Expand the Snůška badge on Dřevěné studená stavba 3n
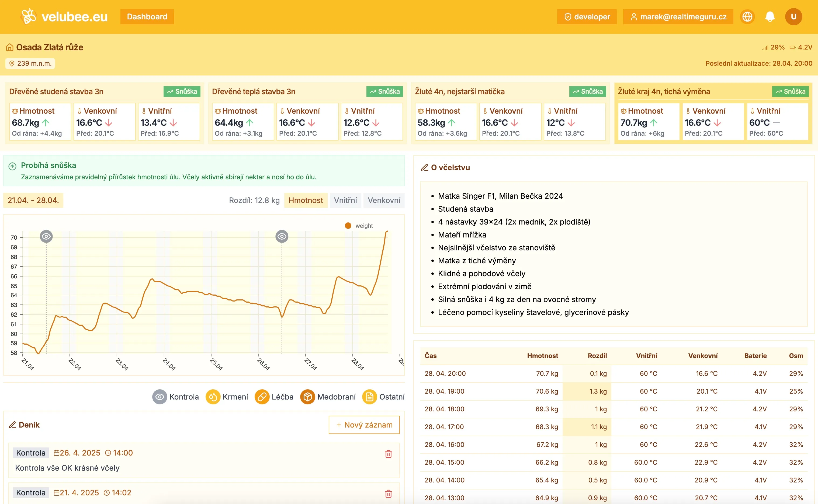The width and height of the screenshot is (818, 504). [182, 91]
